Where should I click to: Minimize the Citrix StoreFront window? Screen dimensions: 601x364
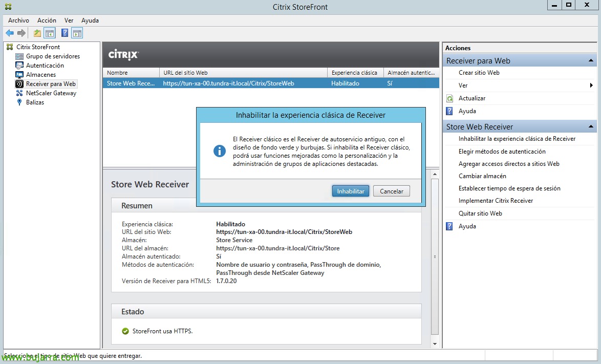(x=554, y=5)
